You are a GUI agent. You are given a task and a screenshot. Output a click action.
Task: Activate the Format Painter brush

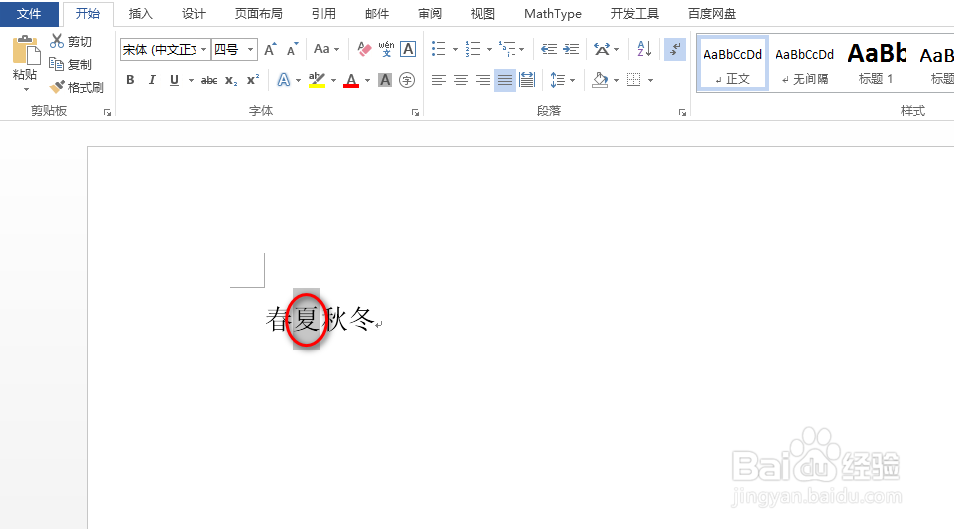(57, 87)
